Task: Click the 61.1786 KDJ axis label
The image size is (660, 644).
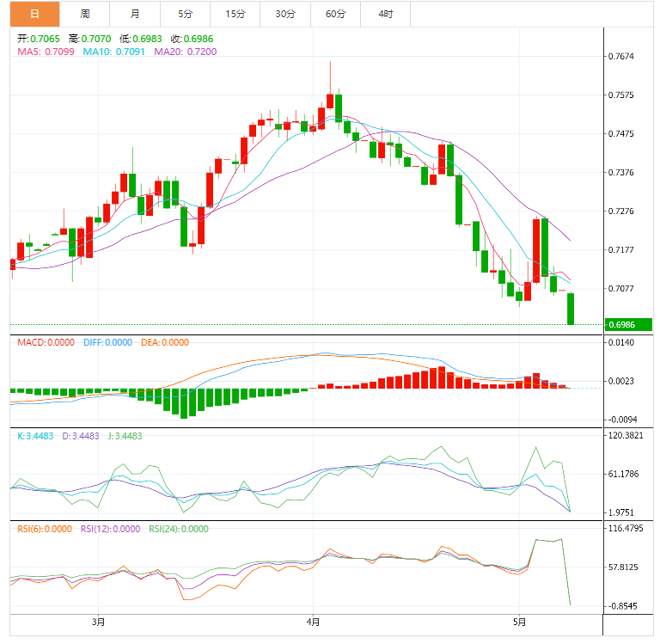Action: pyautogui.click(x=623, y=475)
